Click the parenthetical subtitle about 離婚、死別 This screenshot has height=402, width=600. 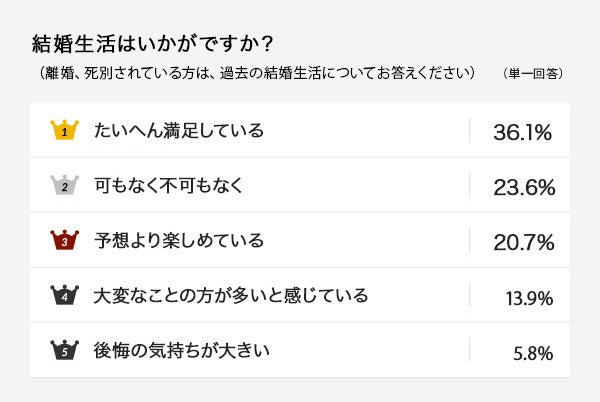pos(252,73)
